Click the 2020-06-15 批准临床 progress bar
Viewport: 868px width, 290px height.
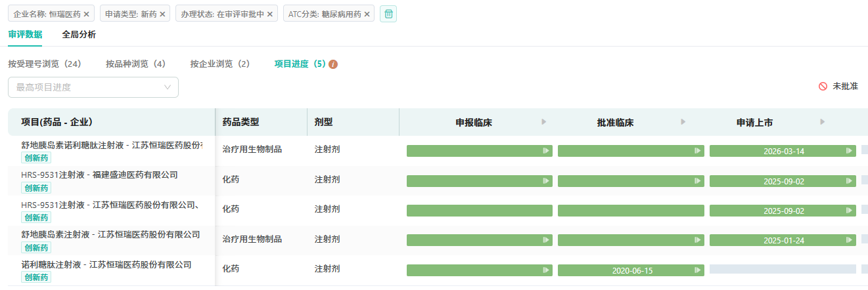[631, 270]
